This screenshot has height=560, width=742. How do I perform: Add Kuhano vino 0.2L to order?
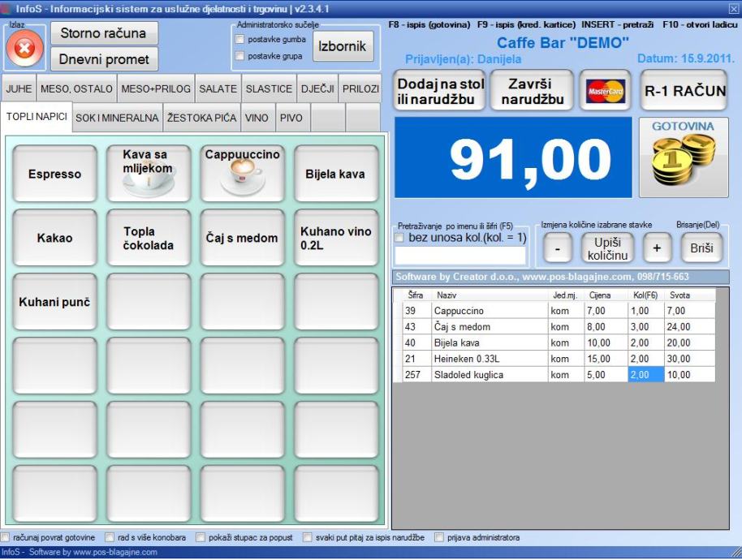[335, 238]
